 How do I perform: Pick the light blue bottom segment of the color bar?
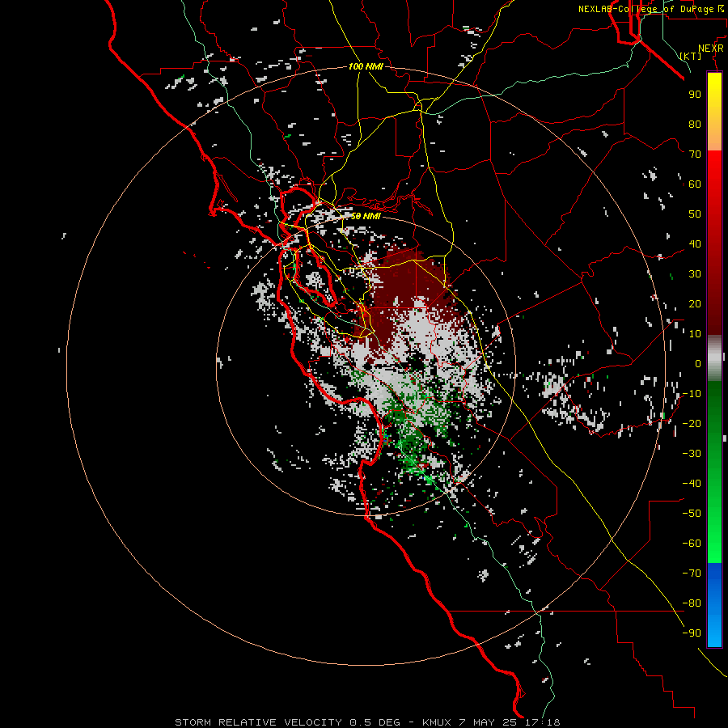(714, 632)
